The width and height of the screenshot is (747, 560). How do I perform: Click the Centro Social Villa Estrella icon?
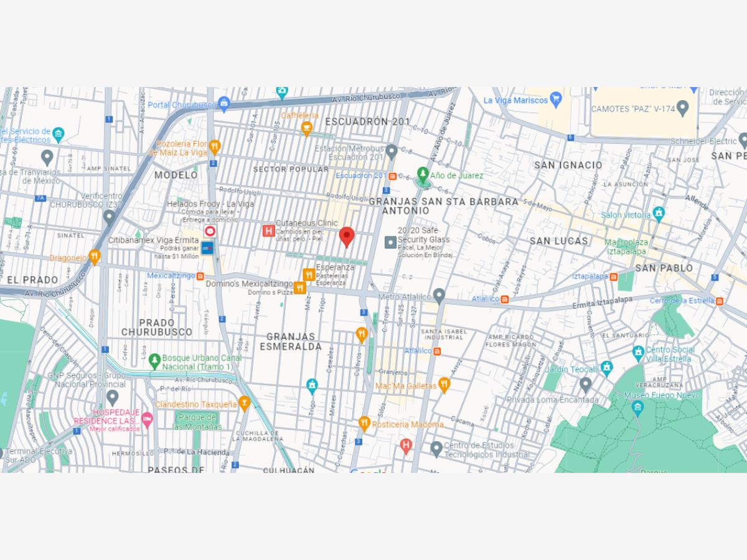tap(637, 353)
